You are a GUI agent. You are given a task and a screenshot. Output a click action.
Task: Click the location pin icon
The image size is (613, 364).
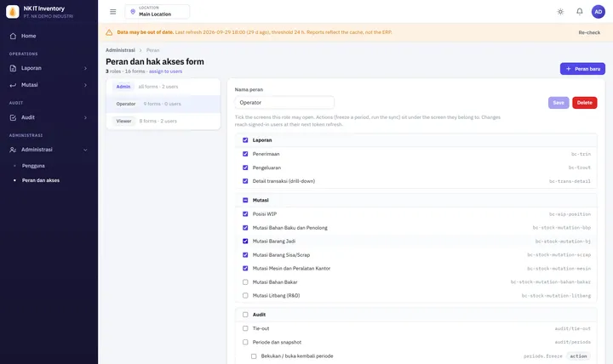[x=133, y=12]
